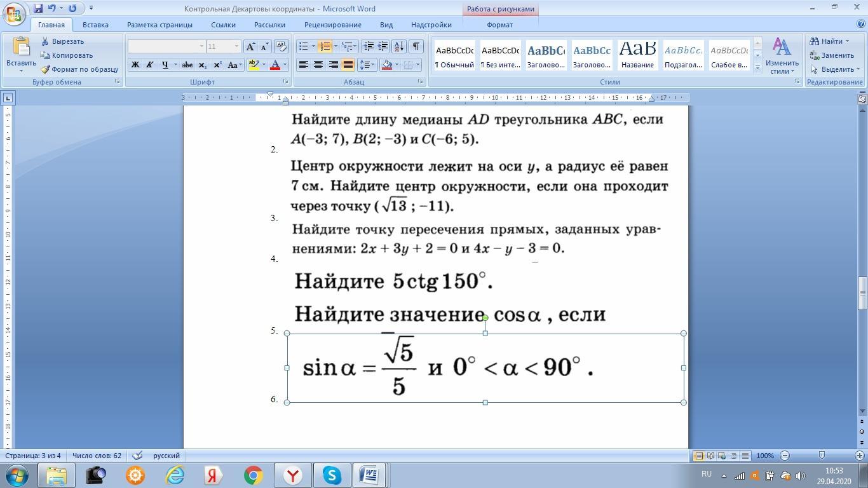The image size is (868, 488).
Task: Open the Вставка ribbon tab
Action: coord(95,25)
